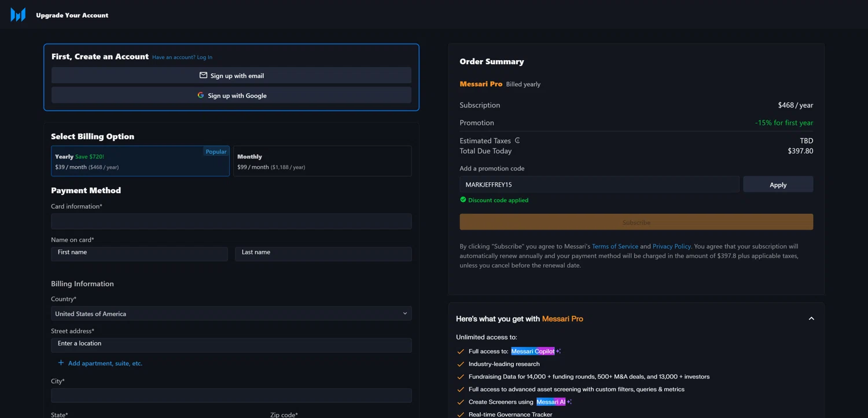
Task: Click the Upgrade Your Account heading
Action: 72,15
